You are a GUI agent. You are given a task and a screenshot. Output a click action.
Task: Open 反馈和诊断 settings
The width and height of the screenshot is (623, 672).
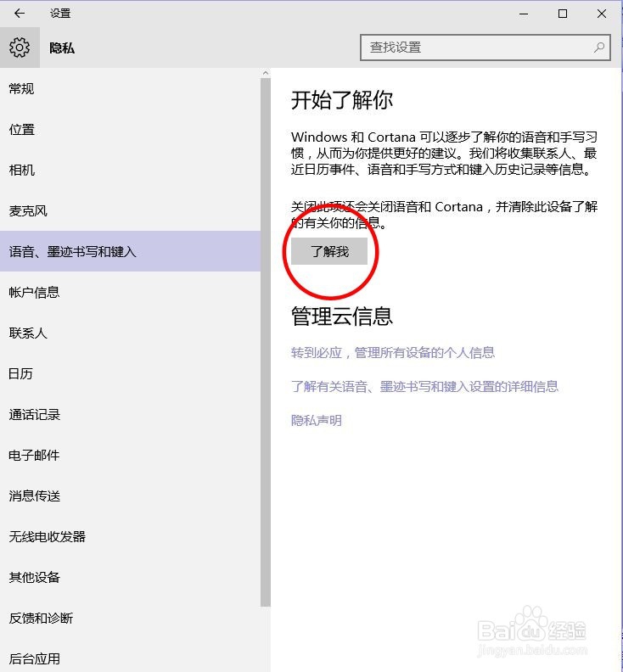click(130, 618)
